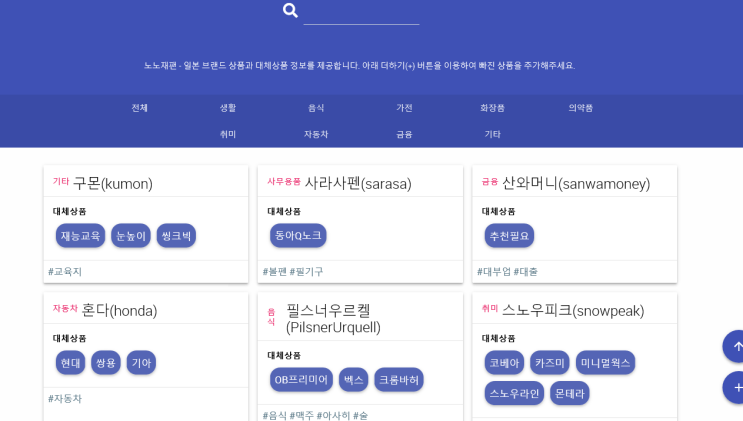Click the 눈높이 alternative chip
743x421 pixels.
point(131,236)
